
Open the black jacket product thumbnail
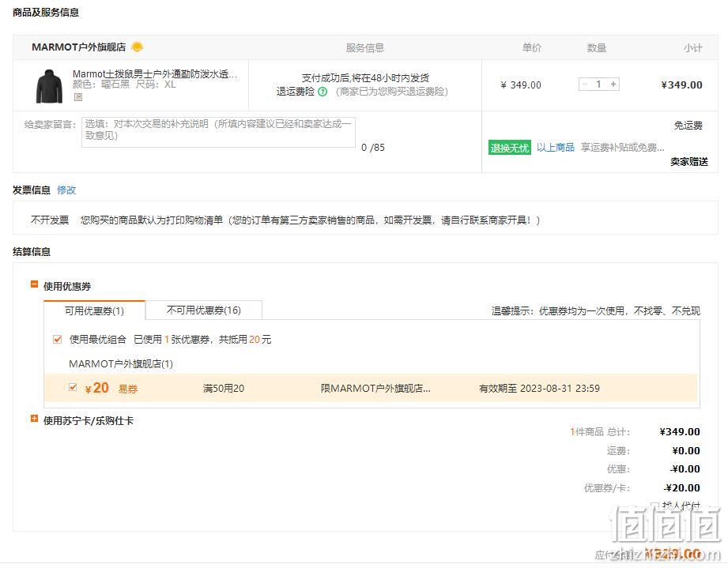(x=49, y=86)
